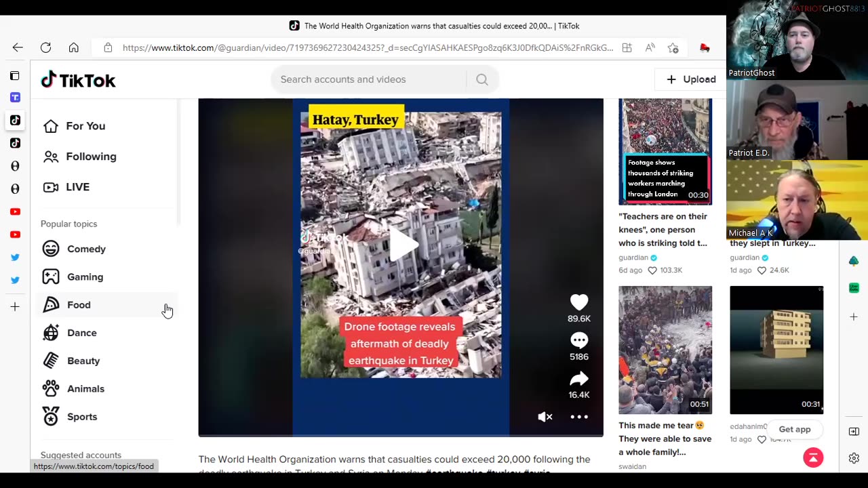Like the teachers video, heart showing 103.3K

click(652, 270)
